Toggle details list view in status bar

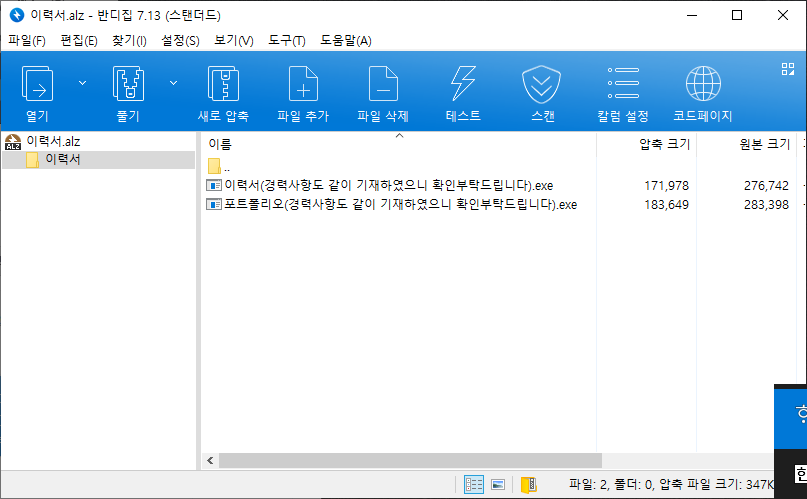(x=474, y=485)
